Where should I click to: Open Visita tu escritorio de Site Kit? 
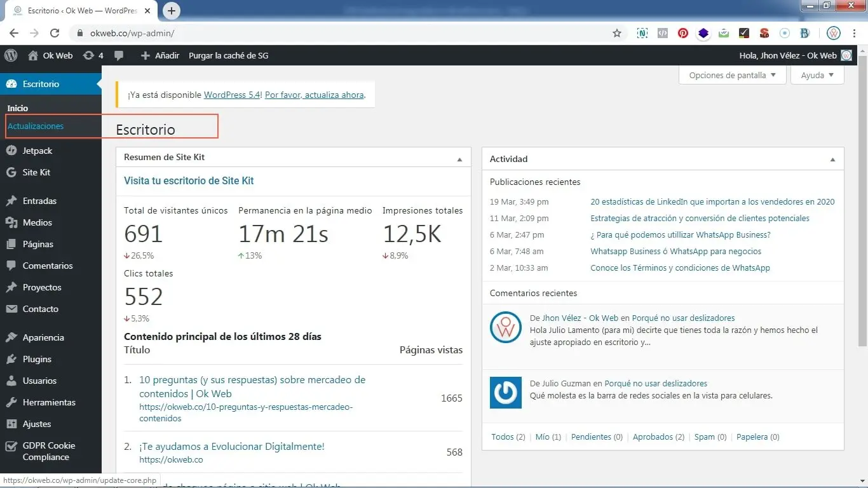[189, 180]
